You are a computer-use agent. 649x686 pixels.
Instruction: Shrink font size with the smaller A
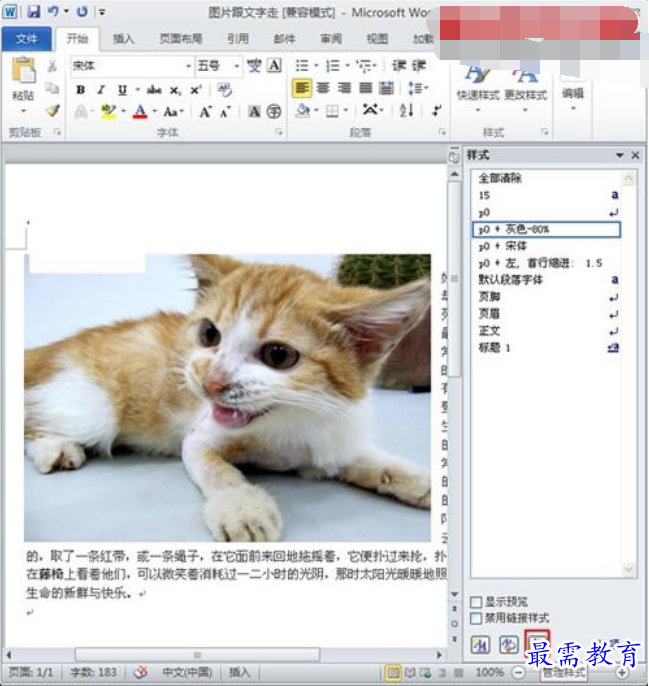(225, 112)
